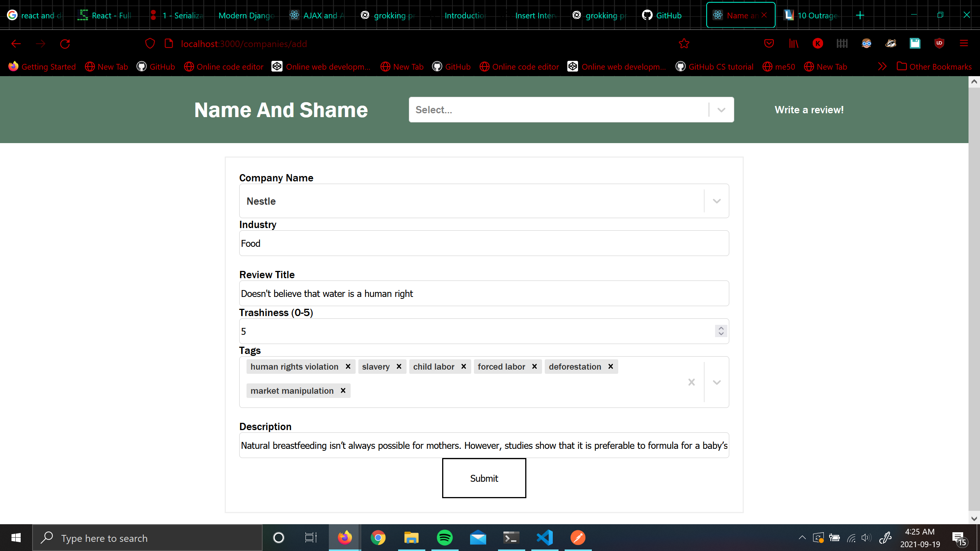Save the current page to Pocket
Viewport: 980px width, 551px height.
point(769,43)
